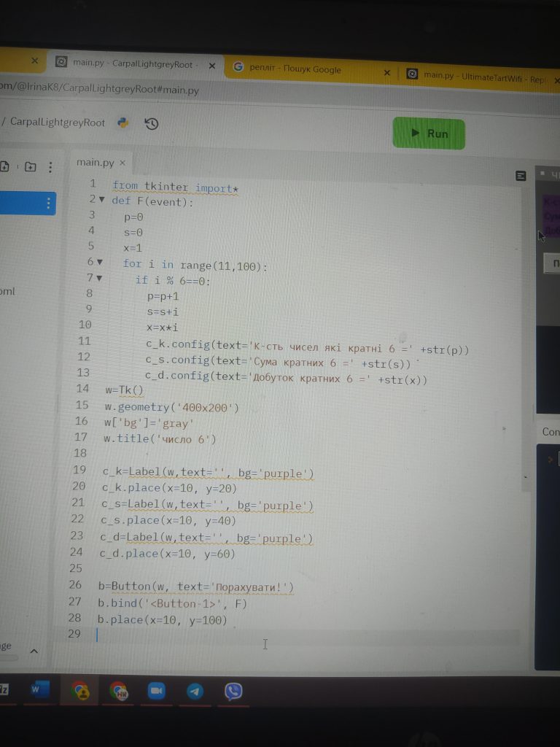Open Microsoft Word from the taskbar
This screenshot has height=747, width=560.
pos(37,689)
